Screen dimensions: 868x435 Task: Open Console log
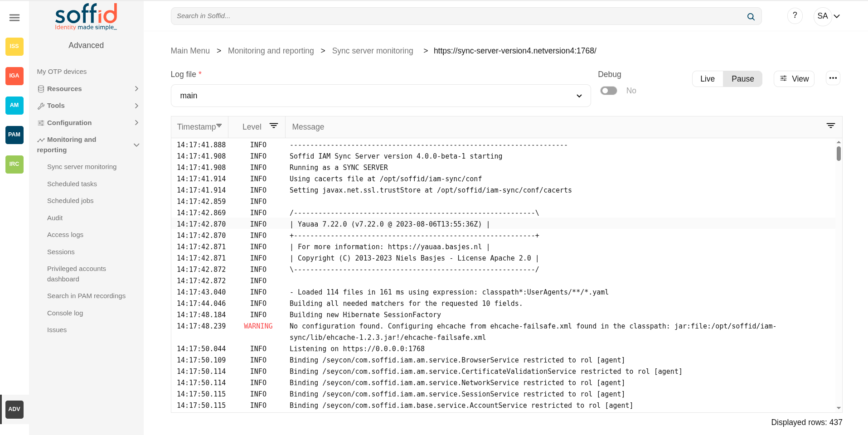[65, 313]
